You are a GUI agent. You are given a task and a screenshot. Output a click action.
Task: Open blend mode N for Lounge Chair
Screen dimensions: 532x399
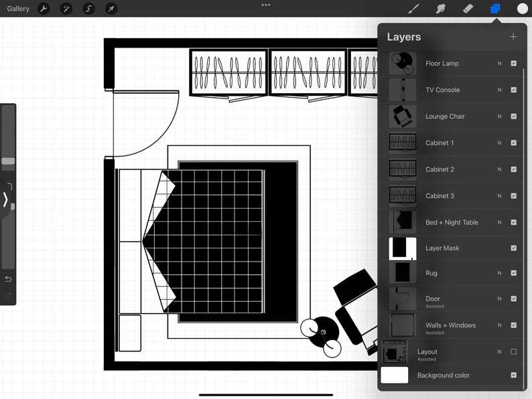click(499, 116)
